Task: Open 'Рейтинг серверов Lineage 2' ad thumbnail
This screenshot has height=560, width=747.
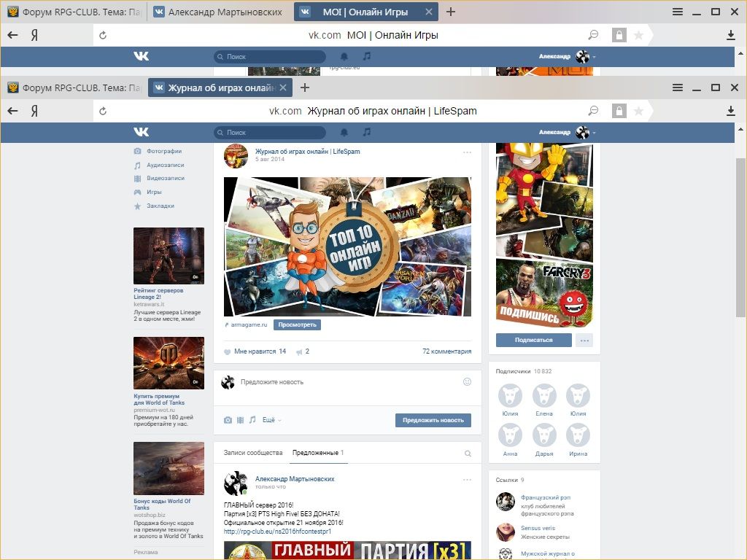Action: pos(169,256)
